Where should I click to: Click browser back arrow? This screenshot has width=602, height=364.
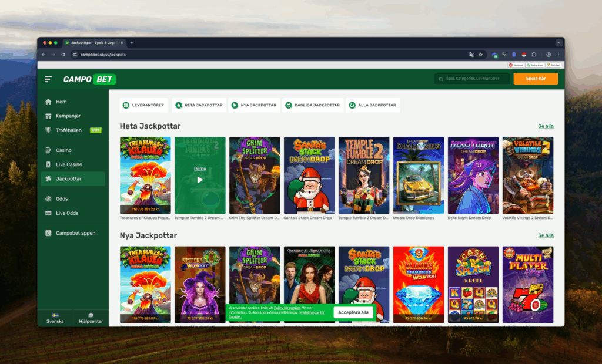click(x=44, y=55)
